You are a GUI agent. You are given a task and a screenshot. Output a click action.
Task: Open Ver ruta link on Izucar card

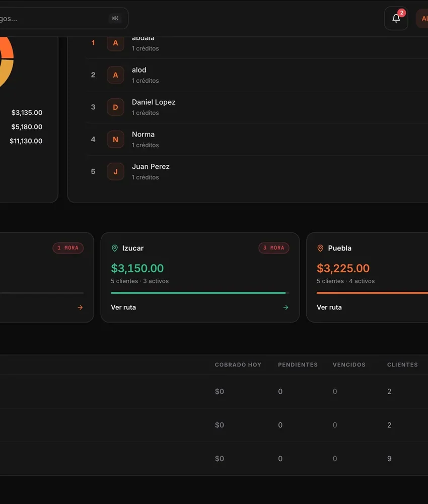(123, 307)
